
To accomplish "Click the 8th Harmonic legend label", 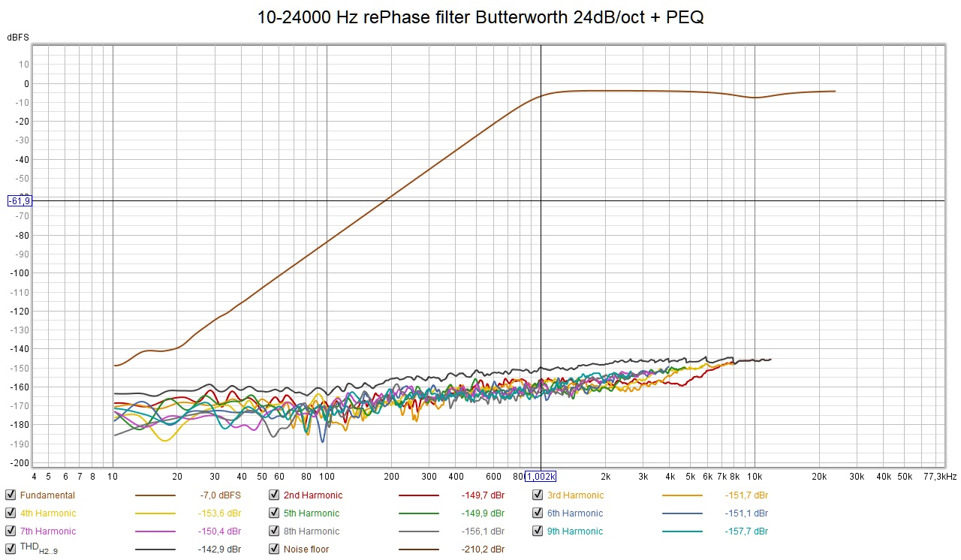I will (x=312, y=531).
